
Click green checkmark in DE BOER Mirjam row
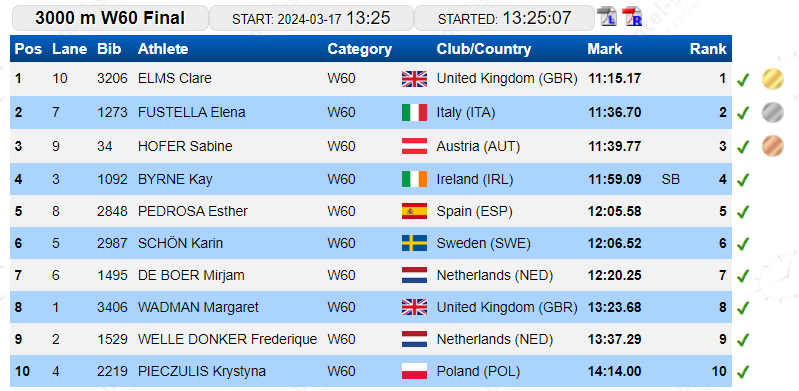[743, 276]
